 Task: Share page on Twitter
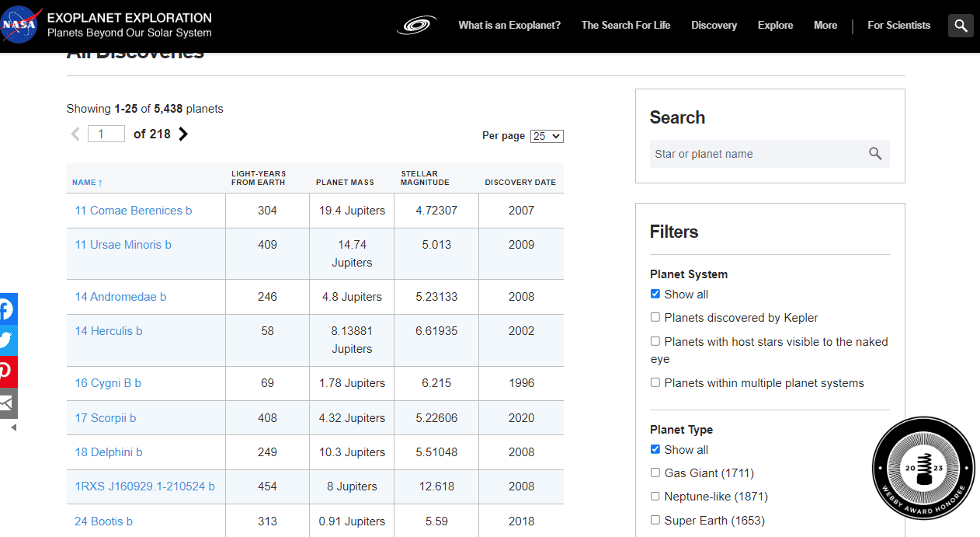click(x=7, y=340)
